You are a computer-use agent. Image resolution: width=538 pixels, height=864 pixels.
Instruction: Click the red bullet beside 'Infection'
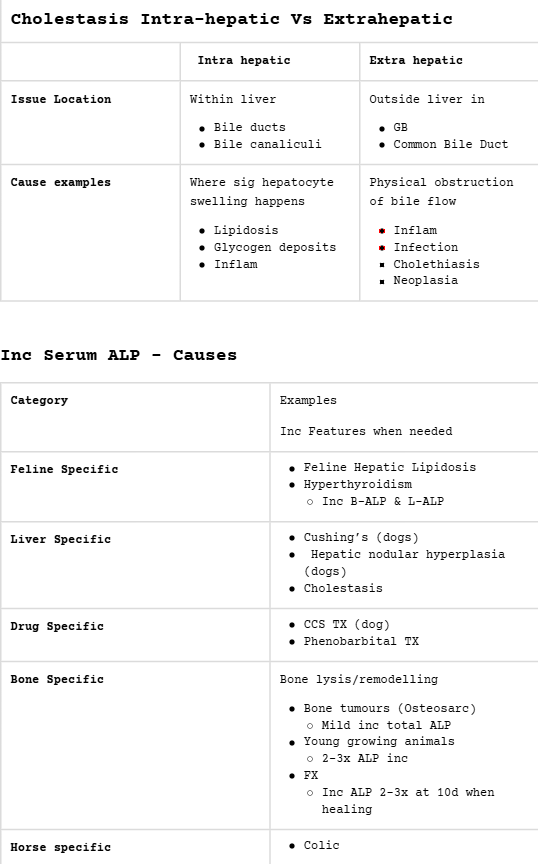click(x=381, y=248)
